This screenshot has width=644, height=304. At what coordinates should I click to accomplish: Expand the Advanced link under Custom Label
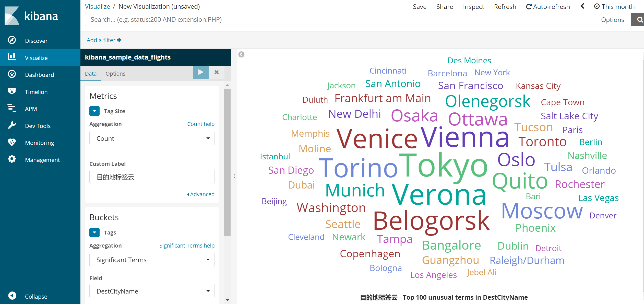click(x=201, y=194)
